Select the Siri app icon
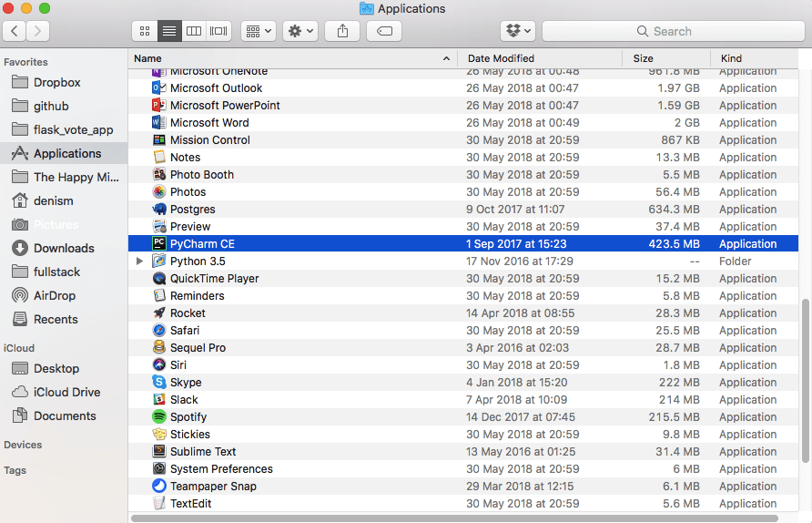This screenshot has width=812, height=523. coord(159,364)
